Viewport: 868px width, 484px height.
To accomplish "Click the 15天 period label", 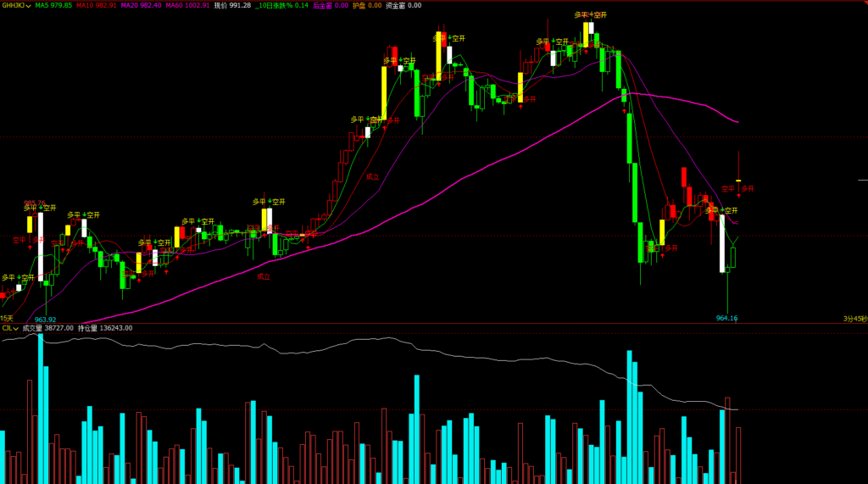I will point(8,319).
